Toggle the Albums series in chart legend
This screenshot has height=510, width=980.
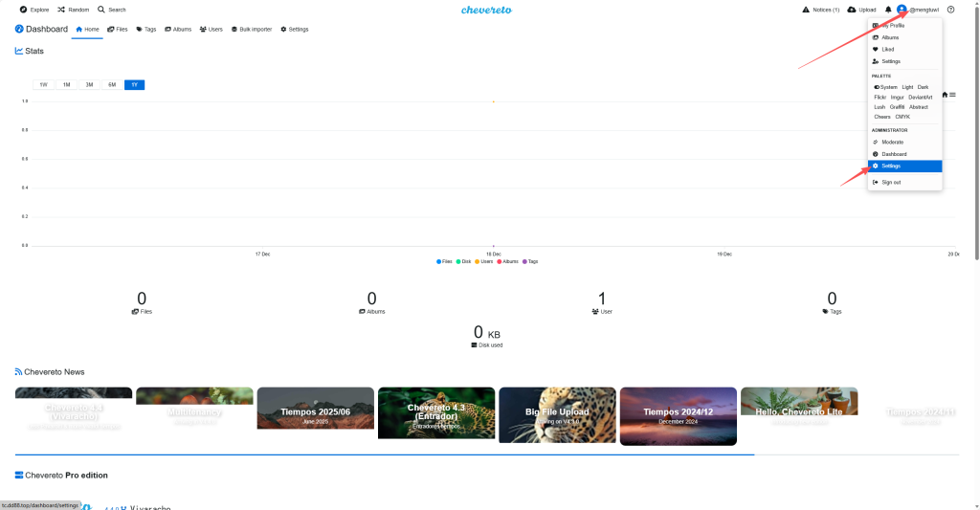coord(507,262)
